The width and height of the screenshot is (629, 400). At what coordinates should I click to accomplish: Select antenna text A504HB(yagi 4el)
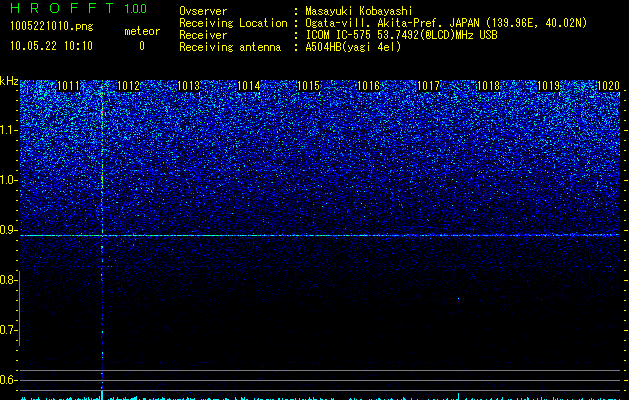pyautogui.click(x=353, y=47)
